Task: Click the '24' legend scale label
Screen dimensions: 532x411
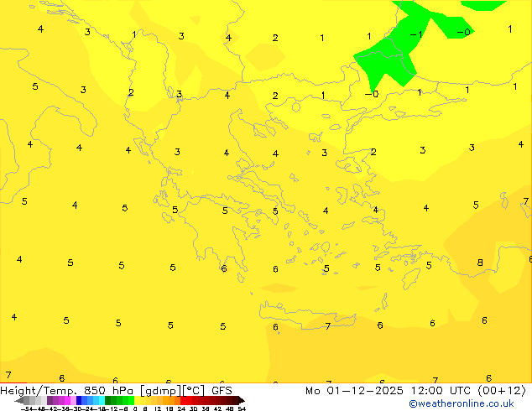Action: pyautogui.click(x=181, y=408)
